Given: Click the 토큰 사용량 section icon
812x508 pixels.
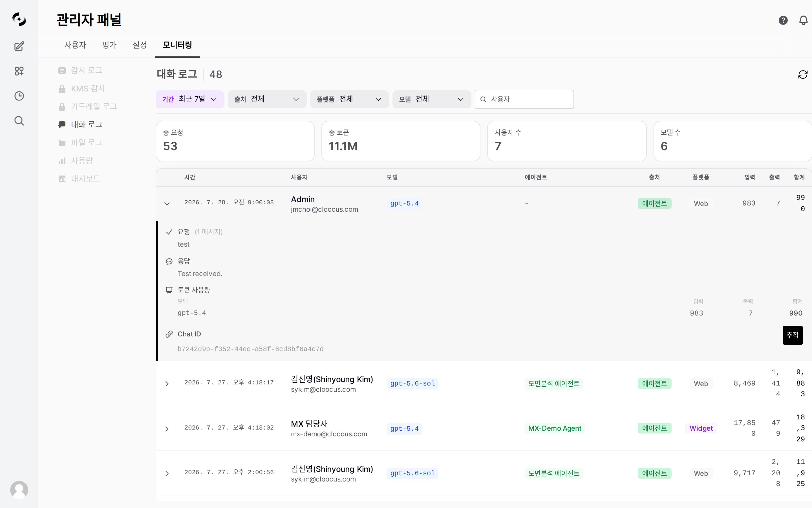Looking at the screenshot, I should [x=169, y=290].
